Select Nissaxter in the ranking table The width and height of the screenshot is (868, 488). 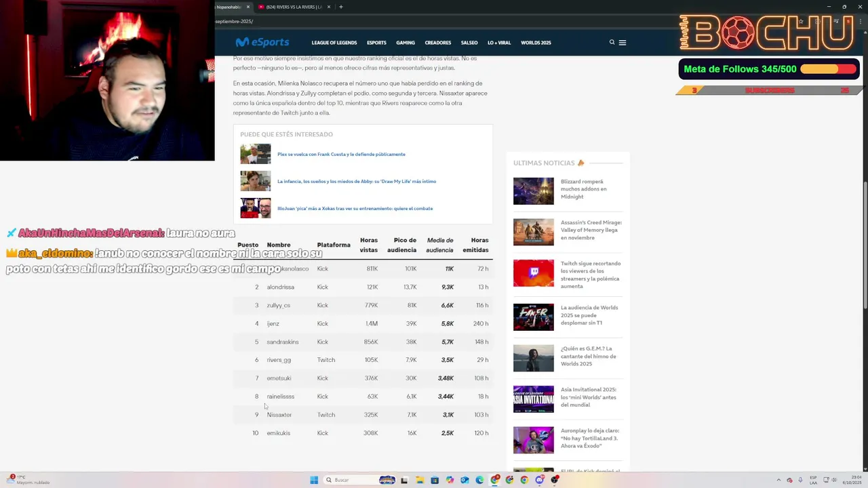(x=279, y=415)
